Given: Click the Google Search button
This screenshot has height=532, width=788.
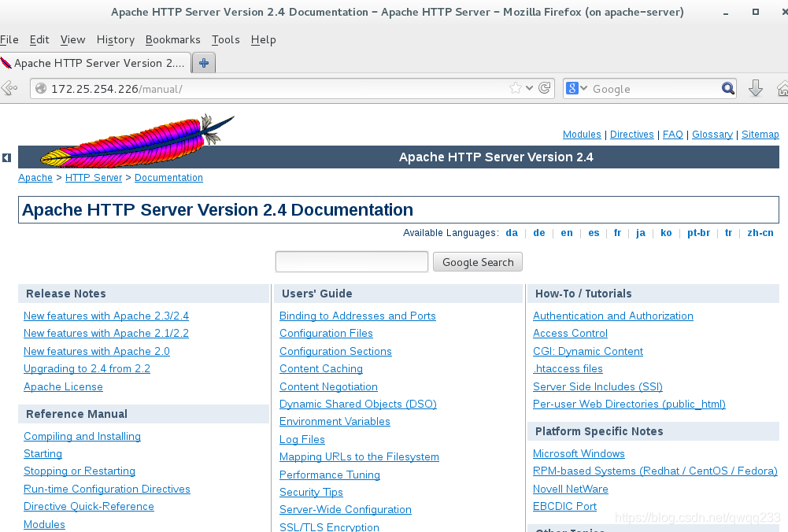Looking at the screenshot, I should point(478,262).
